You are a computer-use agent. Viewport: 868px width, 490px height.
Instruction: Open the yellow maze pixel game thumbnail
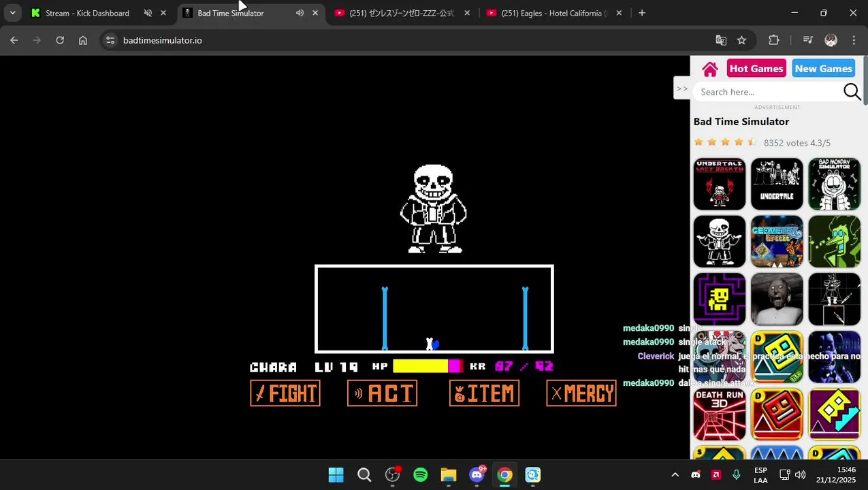720,299
